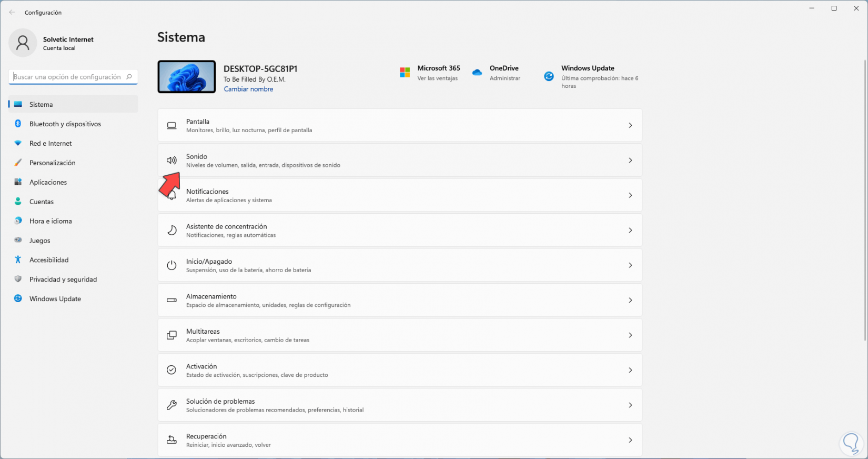Click the Solución de problemas wrench icon
This screenshot has height=459, width=868.
tap(171, 405)
